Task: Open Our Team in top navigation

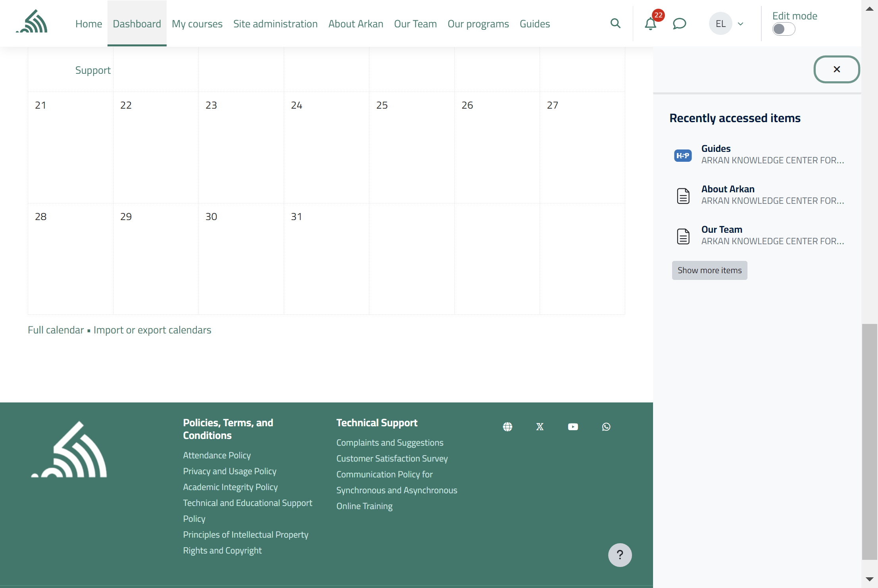Action: tap(415, 24)
